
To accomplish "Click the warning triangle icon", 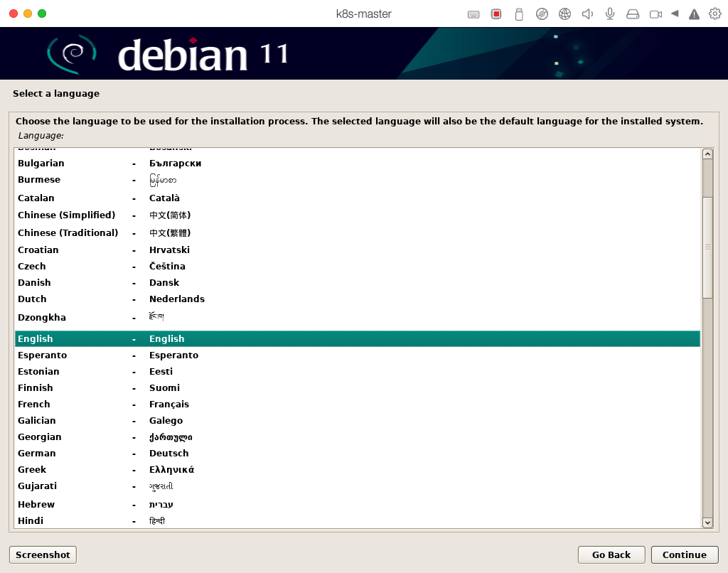I will click(694, 14).
